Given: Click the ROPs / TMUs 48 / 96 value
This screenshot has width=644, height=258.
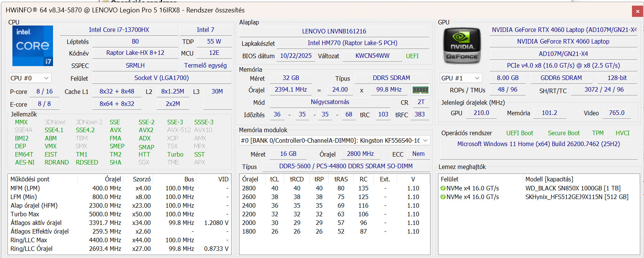Looking at the screenshot, I should [508, 89].
